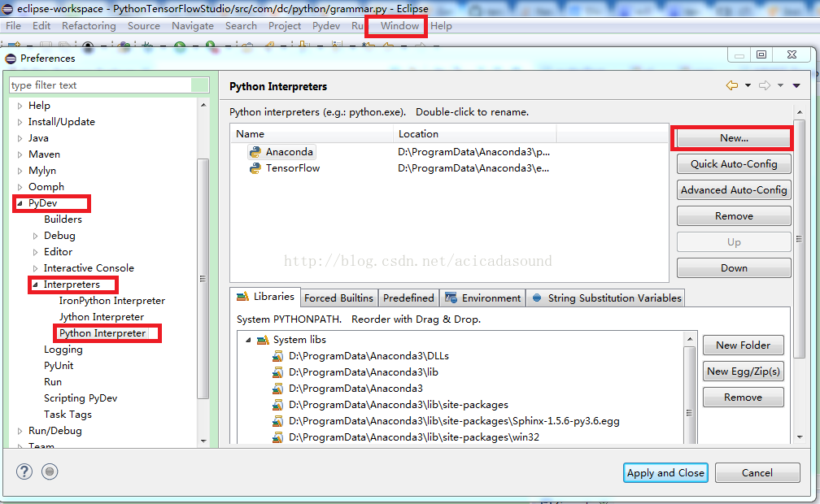
Task: Collapse the System libs node
Action: coord(248,340)
